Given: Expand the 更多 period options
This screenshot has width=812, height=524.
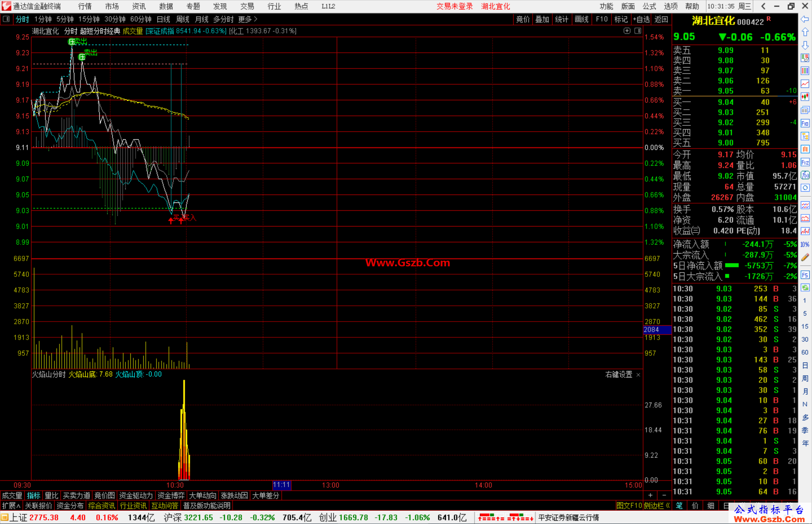Looking at the screenshot, I should [x=248, y=19].
